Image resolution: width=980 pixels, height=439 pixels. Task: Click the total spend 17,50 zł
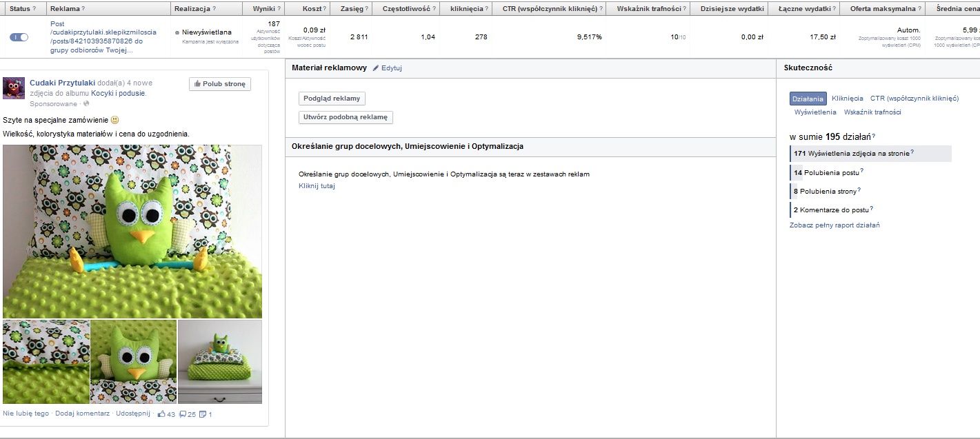click(823, 37)
